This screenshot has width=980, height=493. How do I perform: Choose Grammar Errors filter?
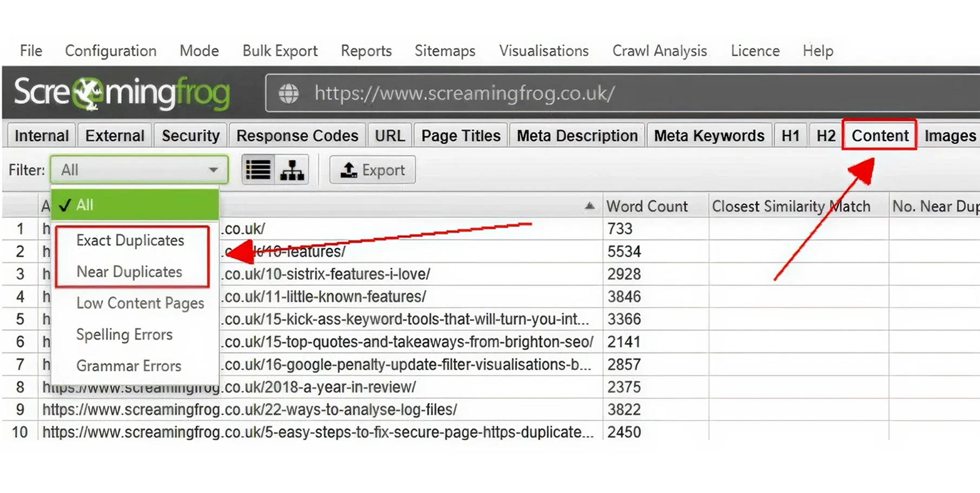click(x=129, y=366)
